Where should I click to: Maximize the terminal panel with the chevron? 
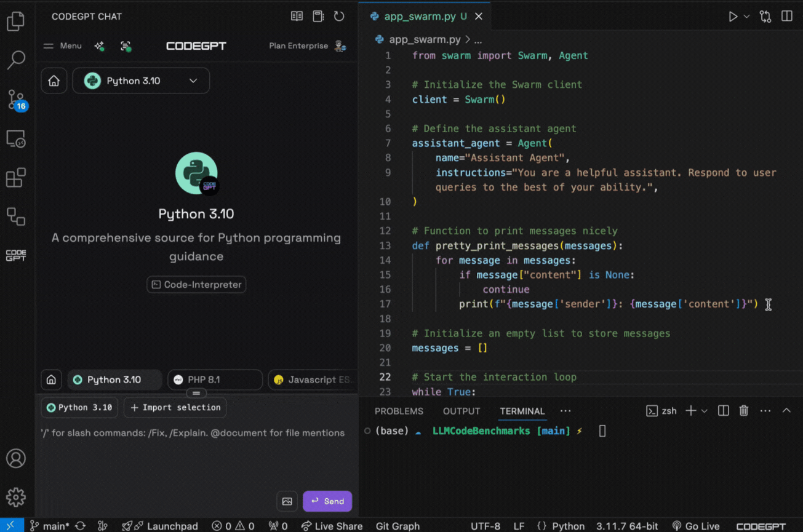[786, 411]
